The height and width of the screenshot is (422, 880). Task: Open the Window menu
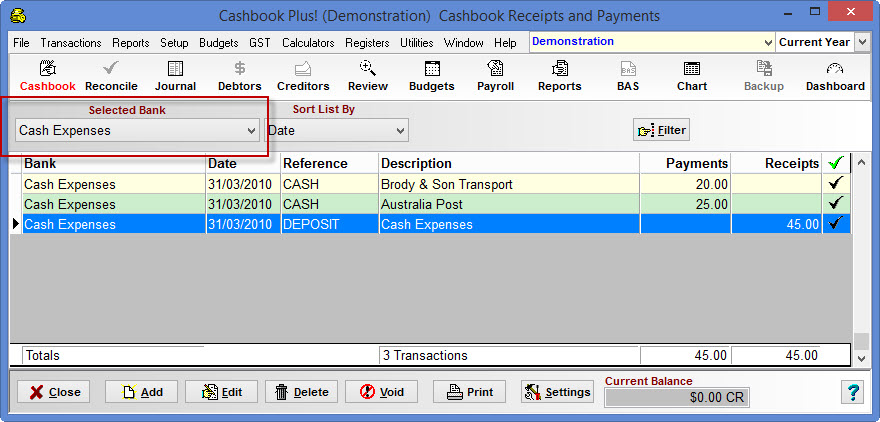(463, 43)
